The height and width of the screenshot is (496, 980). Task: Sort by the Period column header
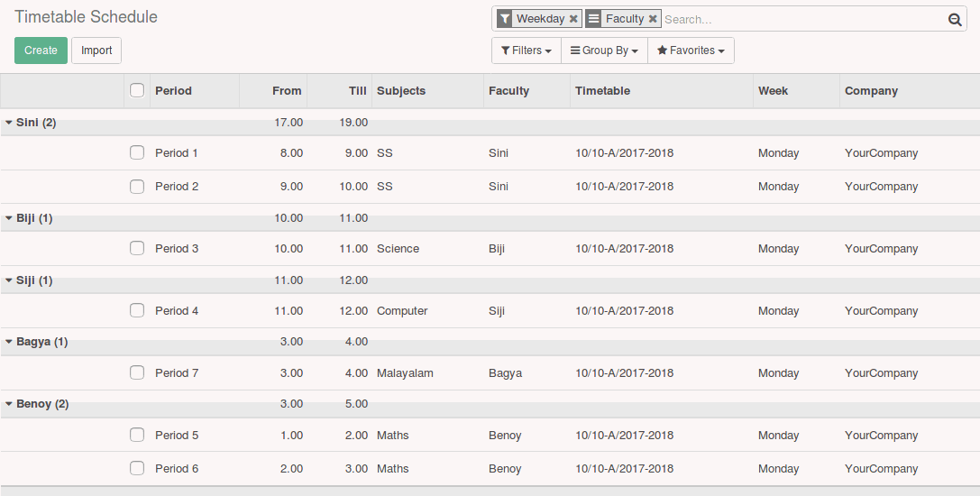173,90
